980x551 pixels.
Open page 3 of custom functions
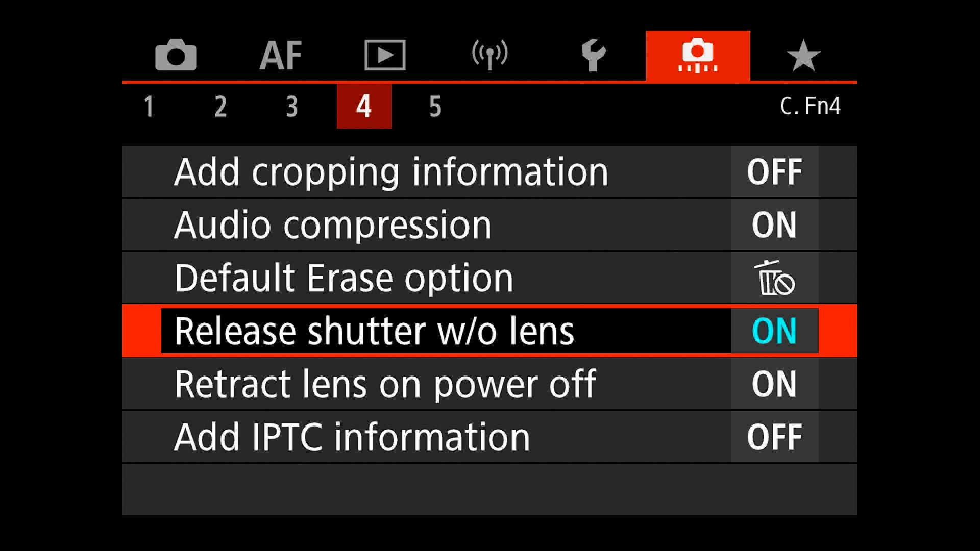coord(291,107)
